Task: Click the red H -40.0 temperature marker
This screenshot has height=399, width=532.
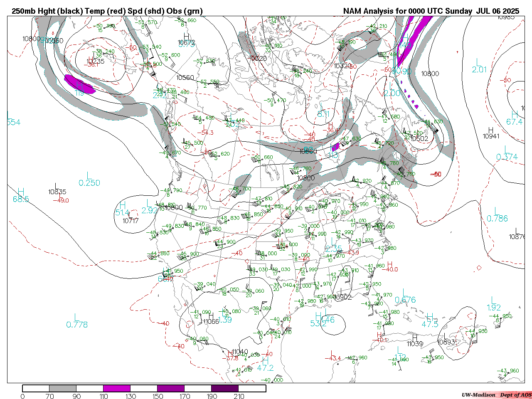Action: click(390, 267)
